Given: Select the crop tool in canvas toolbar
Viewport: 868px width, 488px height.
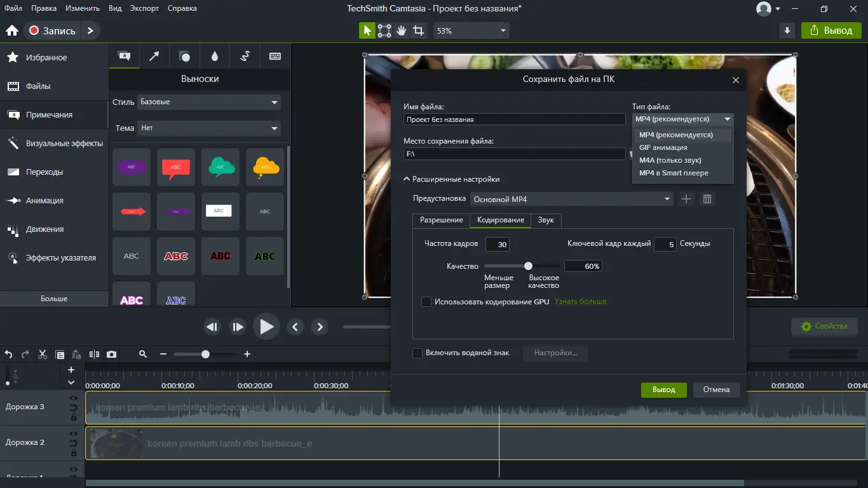Looking at the screenshot, I should (418, 30).
